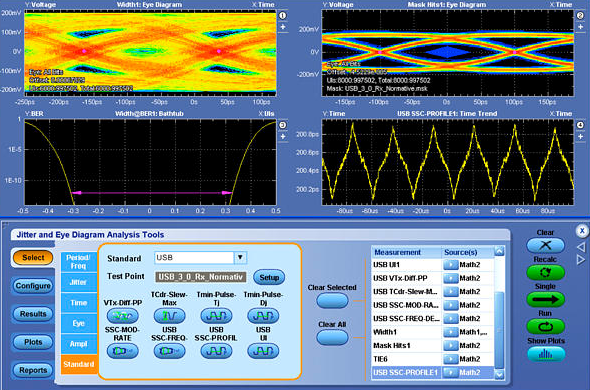Open the Eye measurement tab
Image resolution: width=590 pixels, height=390 pixels.
[x=78, y=323]
